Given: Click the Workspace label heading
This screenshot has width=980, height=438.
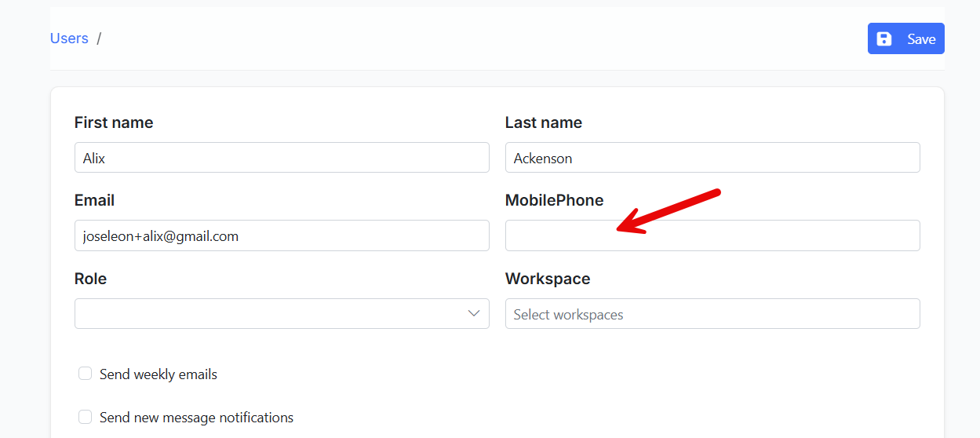Looking at the screenshot, I should (x=548, y=279).
